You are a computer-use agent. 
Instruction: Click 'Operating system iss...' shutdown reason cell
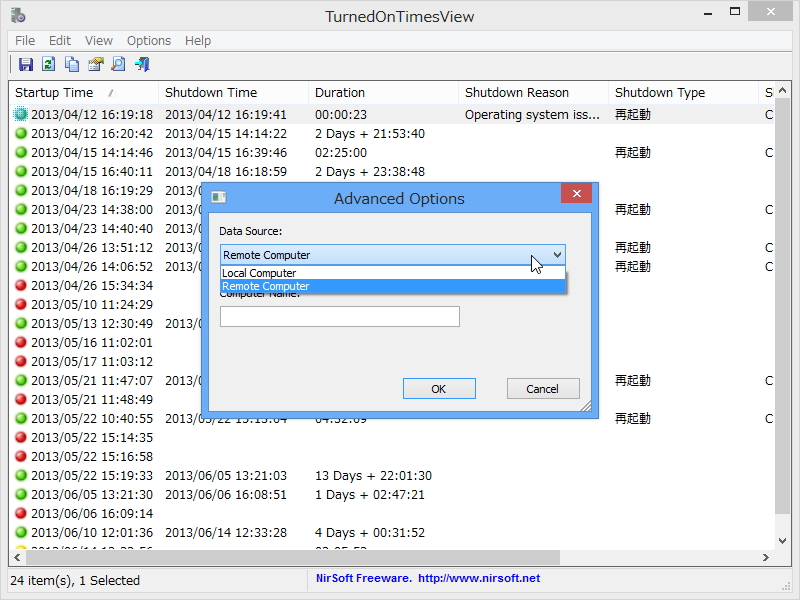(532, 115)
